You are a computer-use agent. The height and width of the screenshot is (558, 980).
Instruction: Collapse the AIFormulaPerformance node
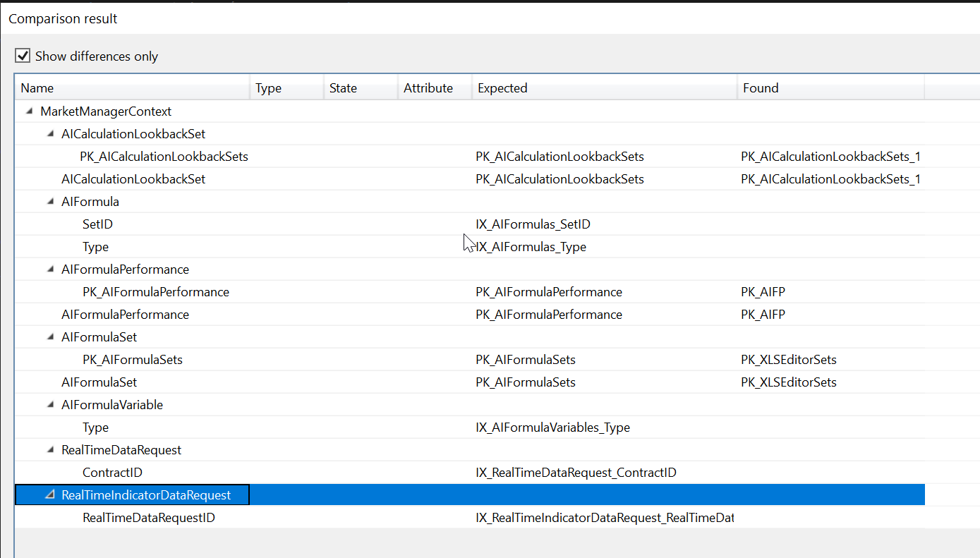[49, 269]
